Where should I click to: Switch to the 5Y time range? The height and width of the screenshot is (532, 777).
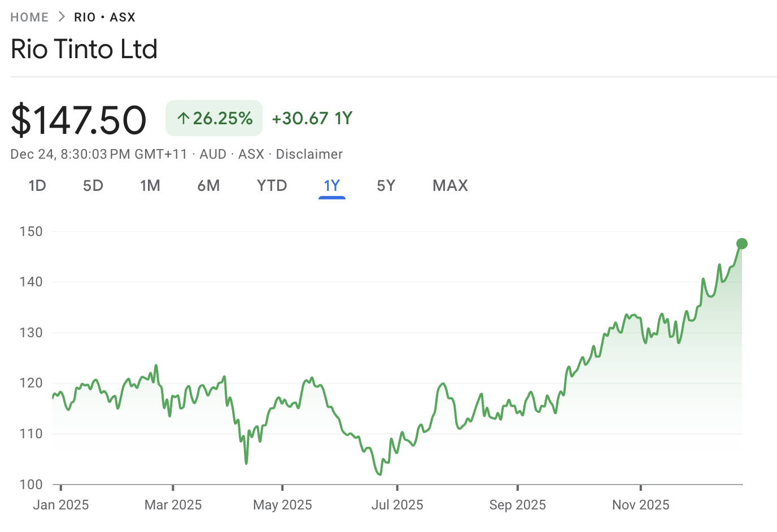point(386,185)
